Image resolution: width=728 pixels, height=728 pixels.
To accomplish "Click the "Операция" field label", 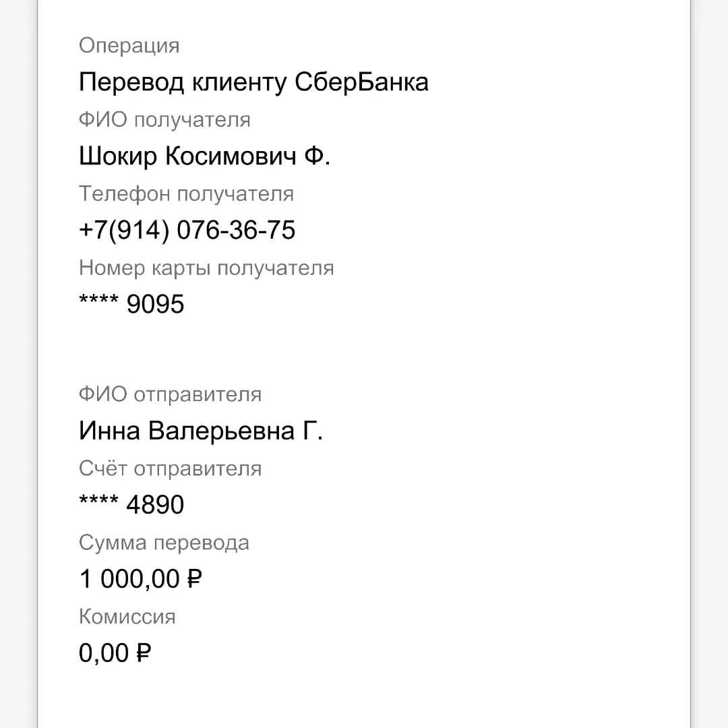I will point(129,47).
